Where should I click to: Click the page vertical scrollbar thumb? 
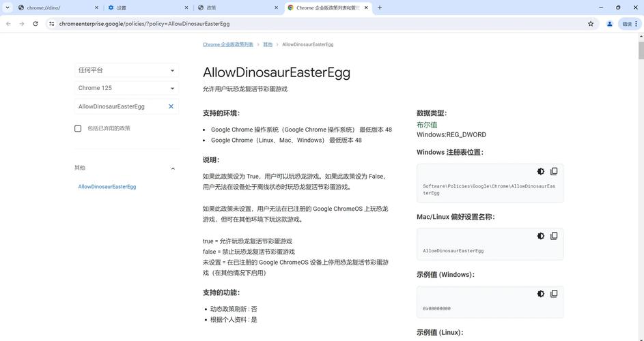pos(641,50)
